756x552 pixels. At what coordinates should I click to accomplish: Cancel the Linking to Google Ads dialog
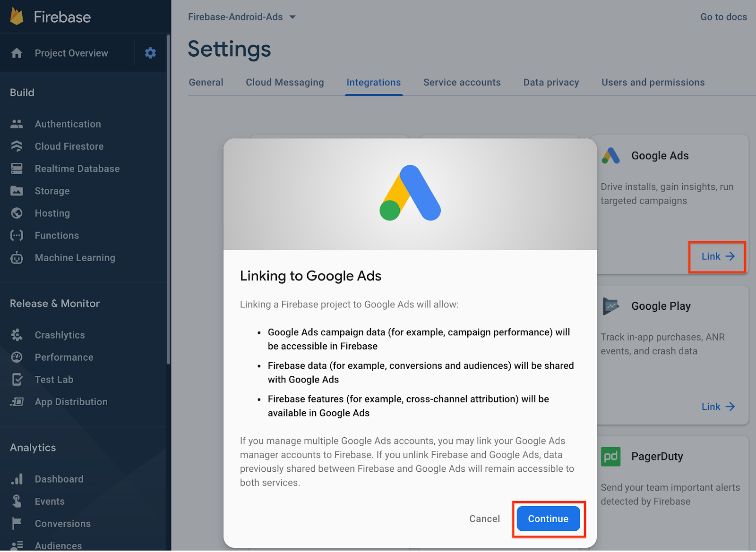484,519
